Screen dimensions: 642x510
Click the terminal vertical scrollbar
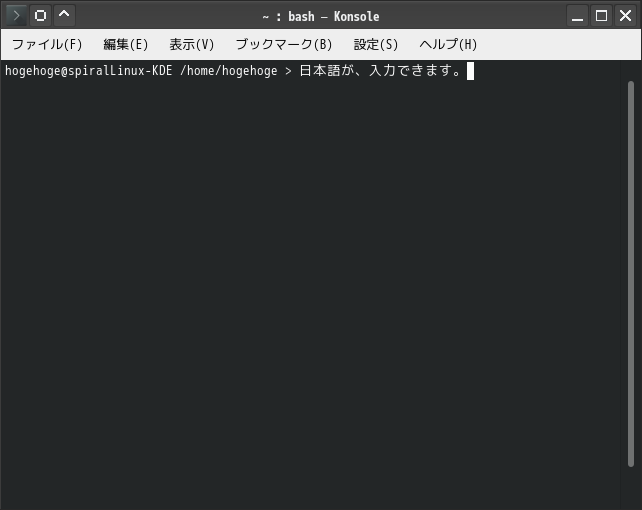[631, 274]
